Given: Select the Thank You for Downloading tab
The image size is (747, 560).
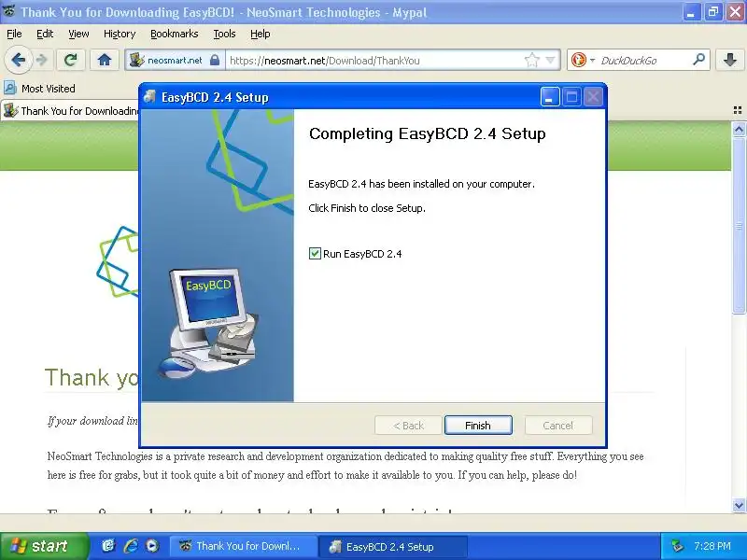Looking at the screenshot, I should 71,111.
